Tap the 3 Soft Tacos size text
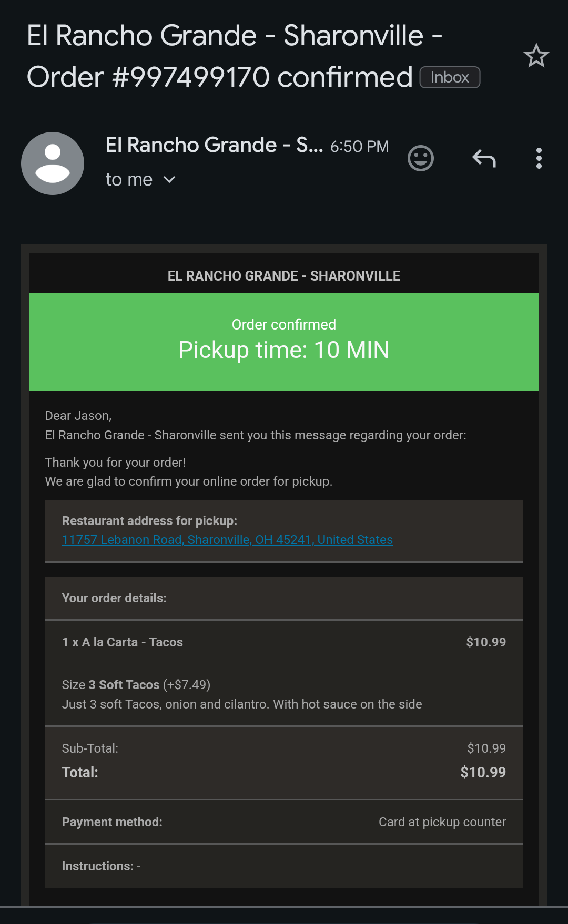This screenshot has width=568, height=924. point(124,685)
